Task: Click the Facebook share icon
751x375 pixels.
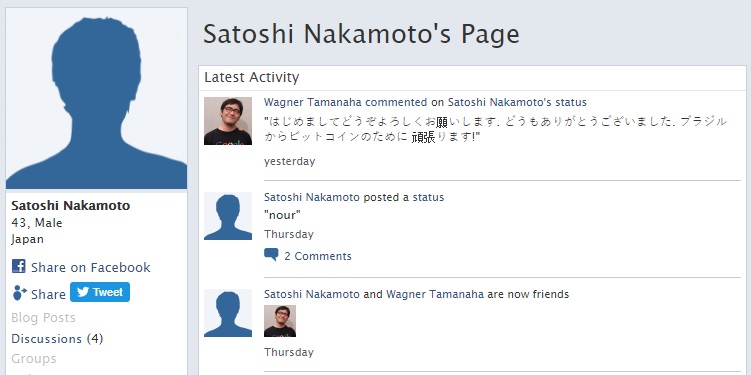Action: click(19, 266)
